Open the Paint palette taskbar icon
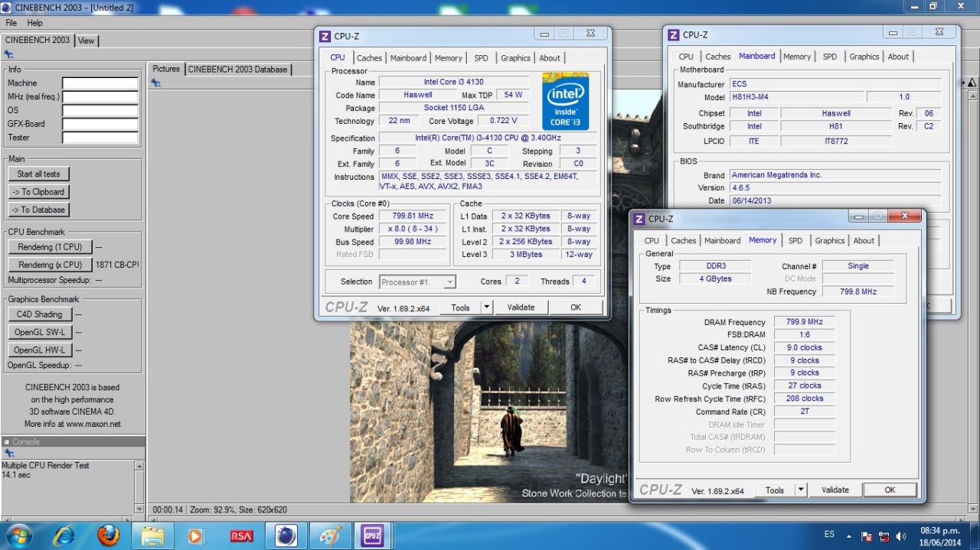This screenshot has height=550, width=980. [x=330, y=535]
